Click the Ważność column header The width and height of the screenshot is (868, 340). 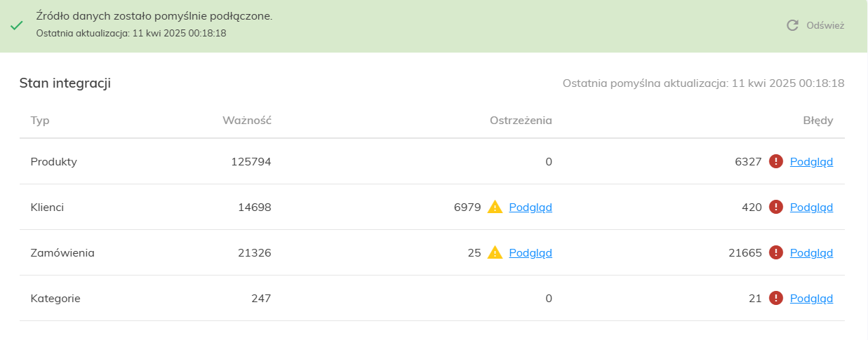coord(247,120)
